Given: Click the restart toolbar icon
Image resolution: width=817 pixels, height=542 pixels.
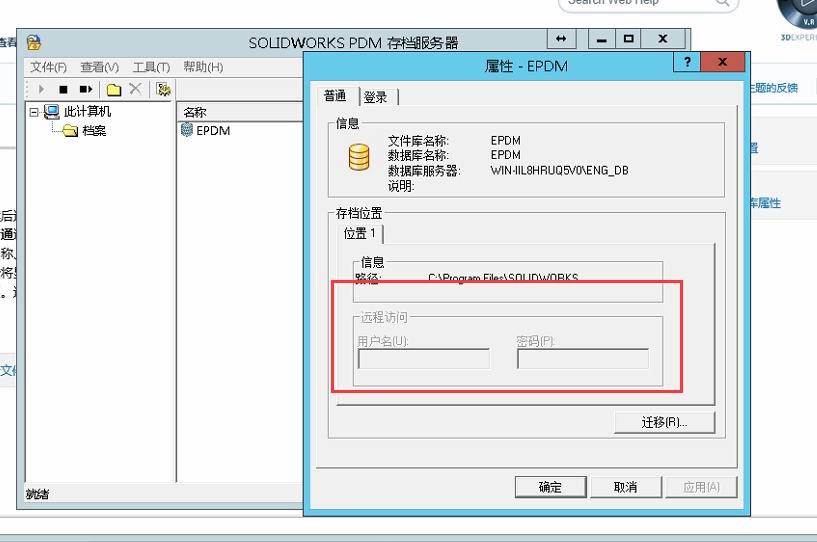Looking at the screenshot, I should pos(85,89).
